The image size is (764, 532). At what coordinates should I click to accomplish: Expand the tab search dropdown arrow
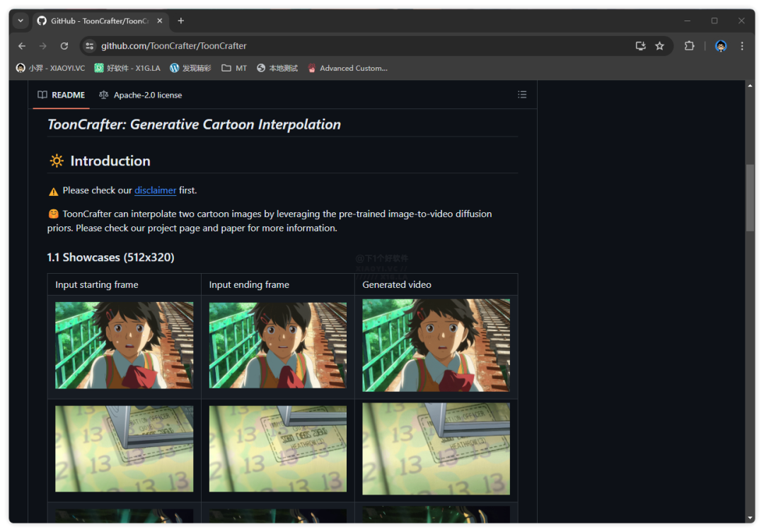pyautogui.click(x=21, y=21)
